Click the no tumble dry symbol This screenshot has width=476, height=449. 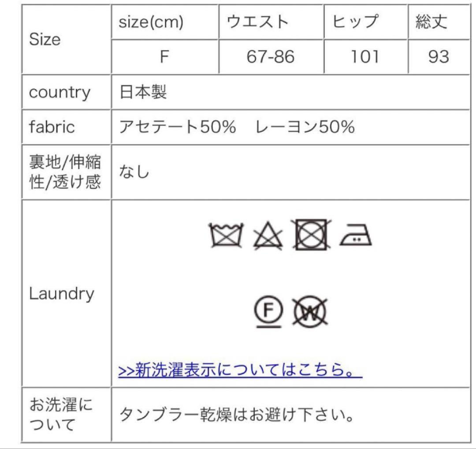(311, 235)
